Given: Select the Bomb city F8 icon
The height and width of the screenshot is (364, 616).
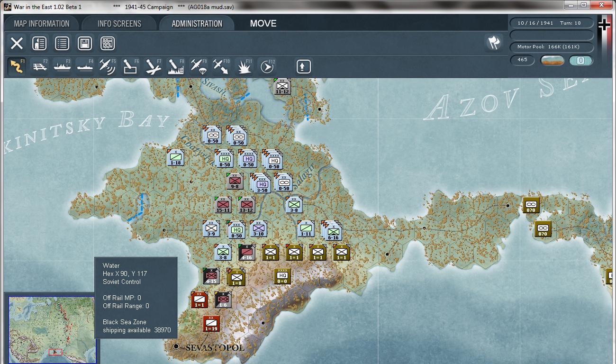Looking at the screenshot, I should click(176, 66).
